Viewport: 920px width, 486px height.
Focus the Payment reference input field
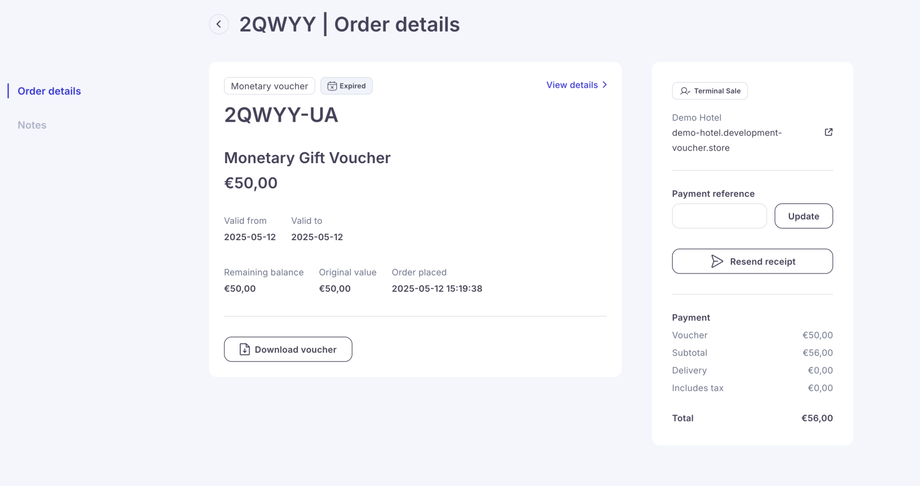point(719,216)
